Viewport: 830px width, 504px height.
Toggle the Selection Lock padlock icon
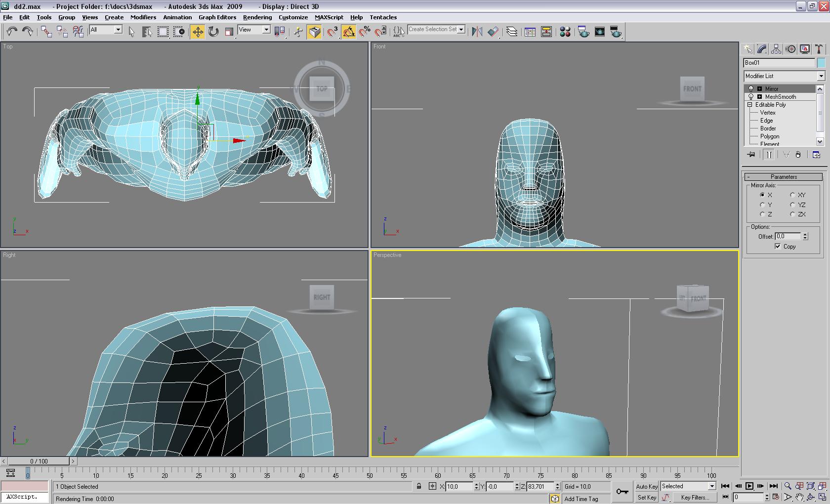coord(419,486)
